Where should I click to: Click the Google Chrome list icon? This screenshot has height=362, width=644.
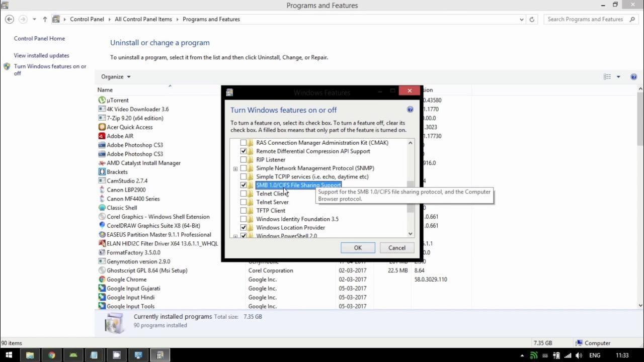click(x=102, y=280)
